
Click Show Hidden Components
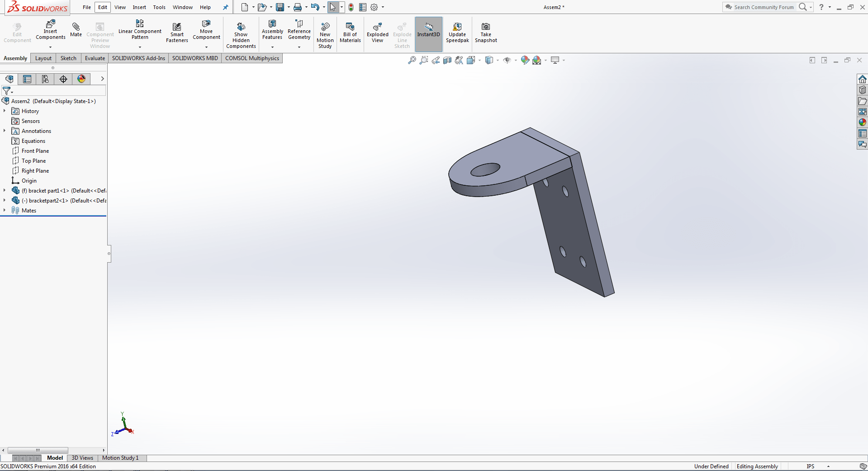[x=241, y=35]
